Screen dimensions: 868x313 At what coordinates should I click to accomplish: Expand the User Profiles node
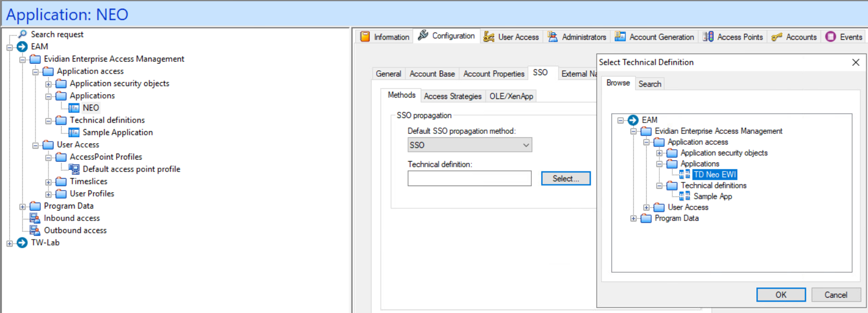[48, 194]
